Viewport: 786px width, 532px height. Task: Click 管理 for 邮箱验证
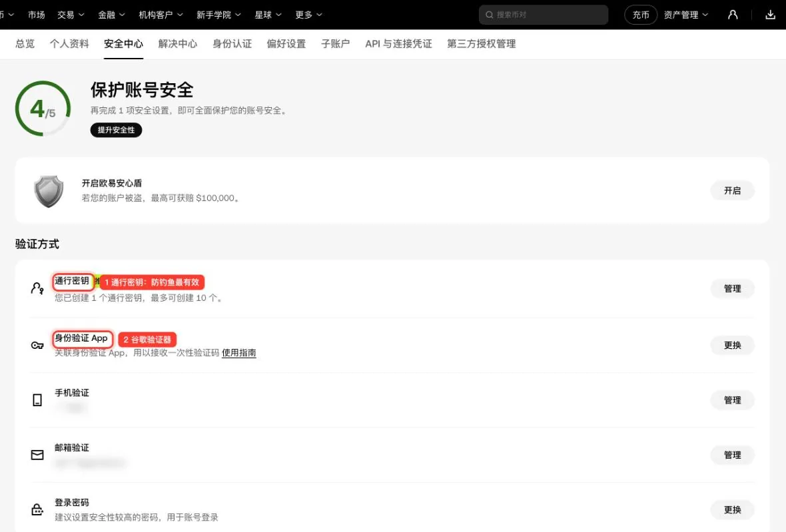tap(732, 455)
